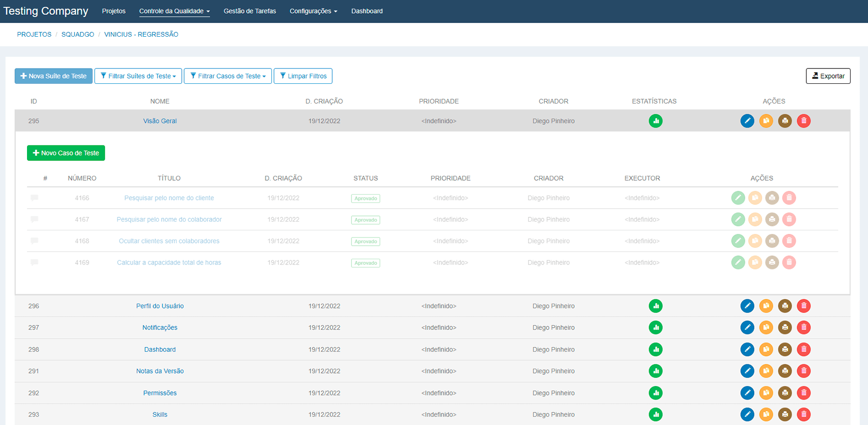Image resolution: width=868 pixels, height=425 pixels.
Task: Go to Gestão de Tarefas
Action: tap(250, 11)
